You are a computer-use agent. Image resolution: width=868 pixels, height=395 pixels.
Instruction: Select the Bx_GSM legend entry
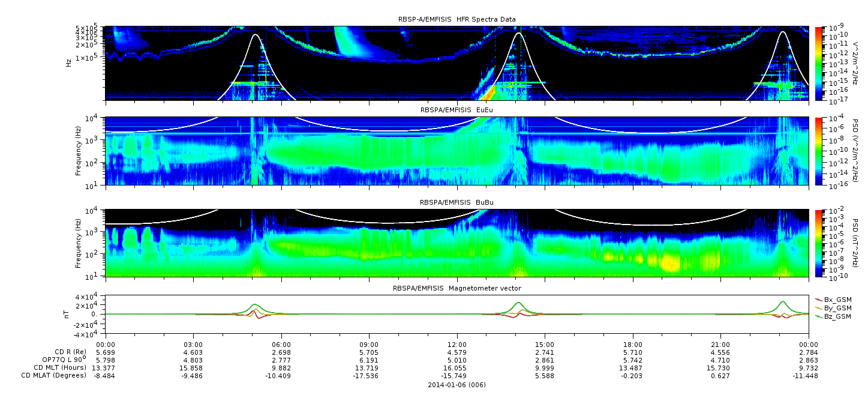pyautogui.click(x=837, y=299)
